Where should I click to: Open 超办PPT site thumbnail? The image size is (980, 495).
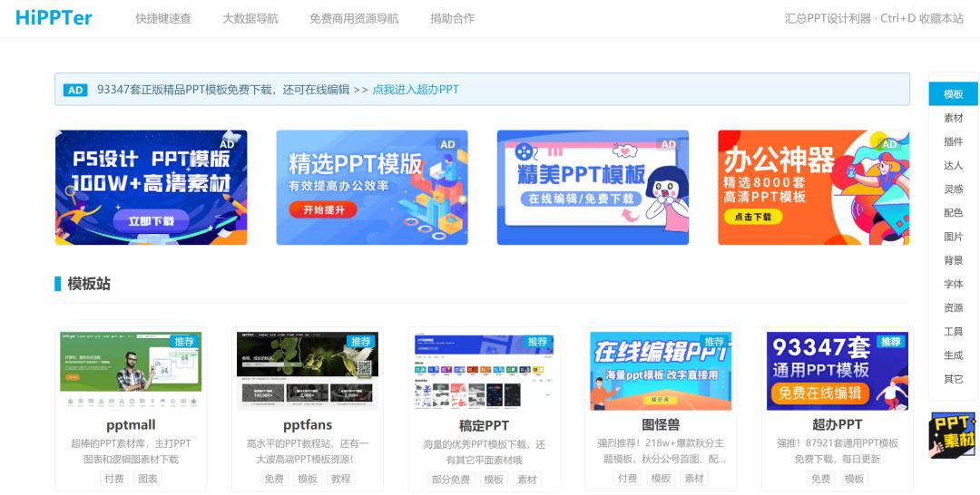pyautogui.click(x=838, y=371)
